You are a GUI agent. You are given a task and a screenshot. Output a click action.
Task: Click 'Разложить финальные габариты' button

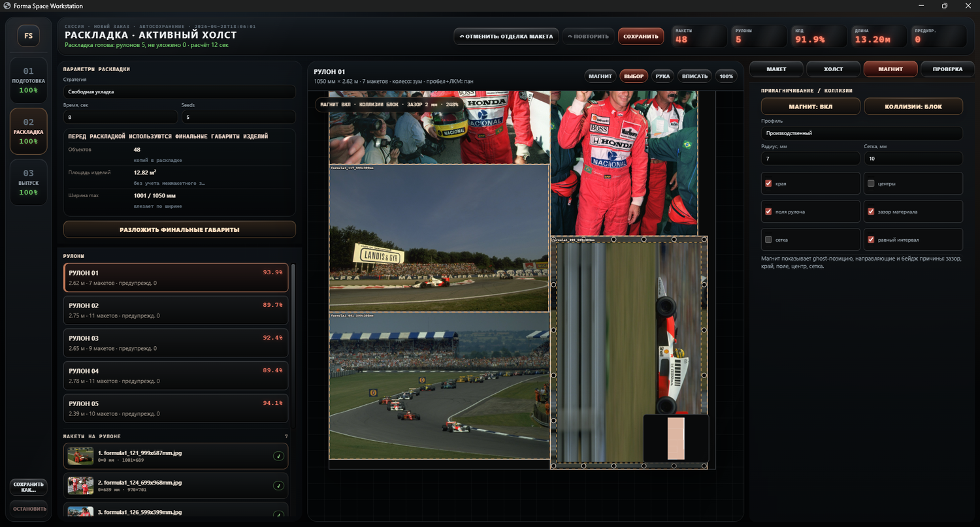point(179,230)
